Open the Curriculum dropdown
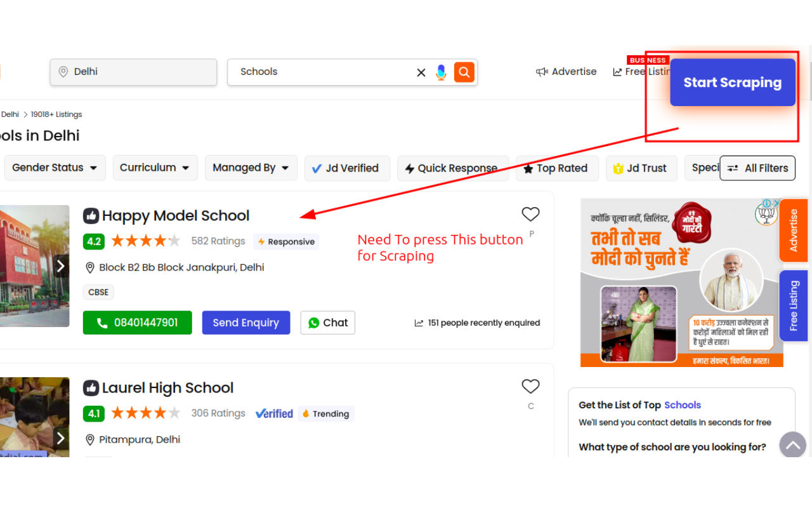Image resolution: width=812 pixels, height=508 pixels. [155, 168]
